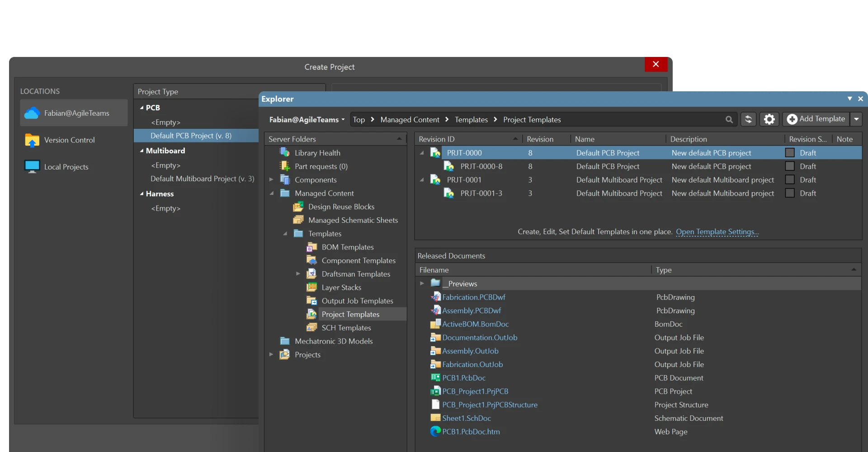Collapse the Managed Content folder
The image size is (868, 452).
[271, 193]
